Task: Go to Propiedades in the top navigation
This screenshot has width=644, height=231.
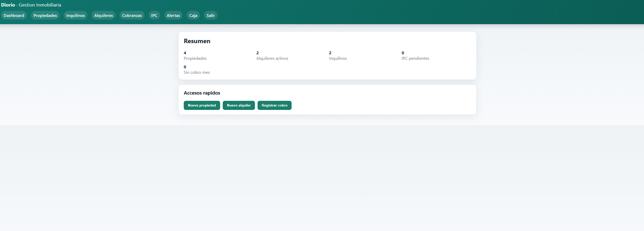Action: coord(45,15)
